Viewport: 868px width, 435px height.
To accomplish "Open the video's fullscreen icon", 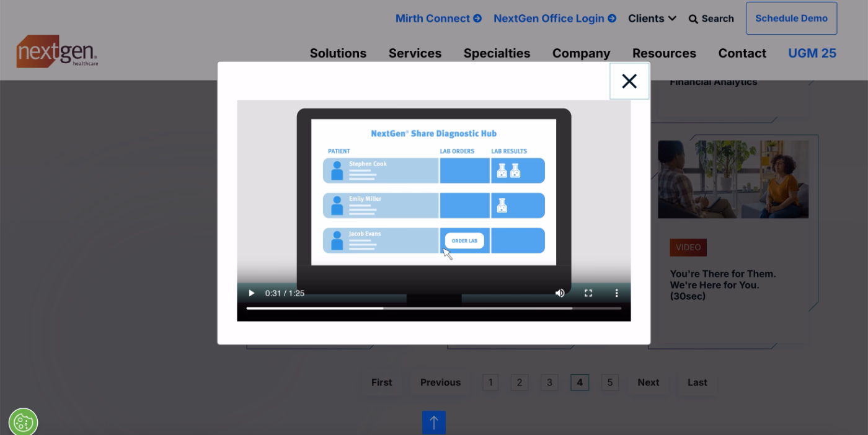I will [x=588, y=292].
